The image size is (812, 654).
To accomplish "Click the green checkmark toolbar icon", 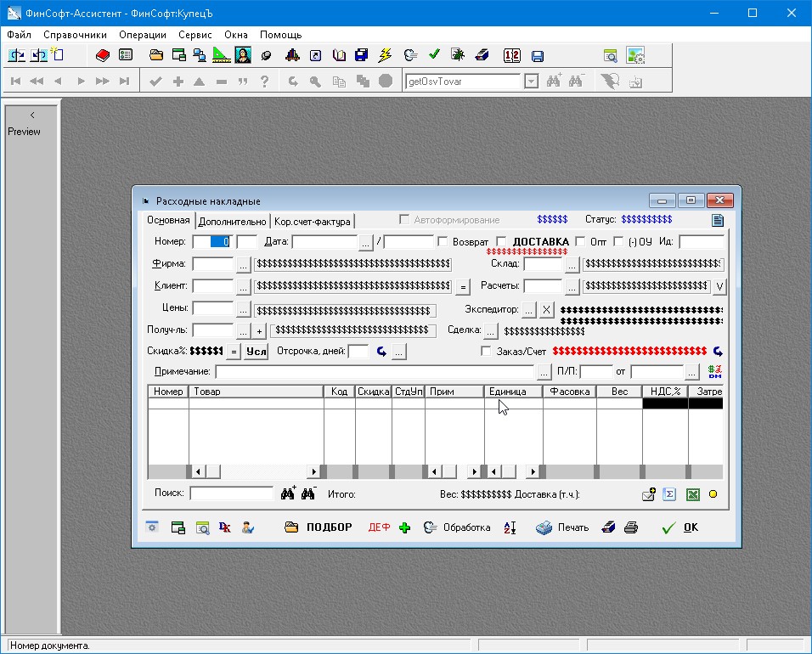I will [x=434, y=56].
